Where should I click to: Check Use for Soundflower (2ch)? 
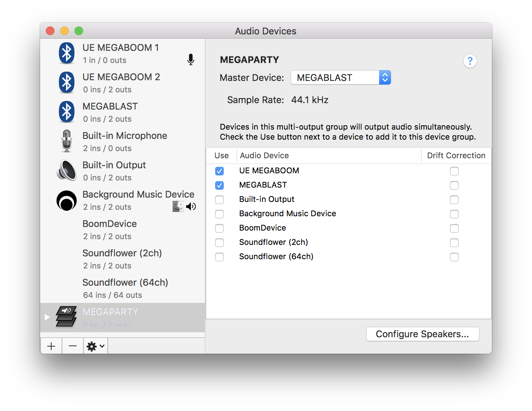pyautogui.click(x=219, y=243)
